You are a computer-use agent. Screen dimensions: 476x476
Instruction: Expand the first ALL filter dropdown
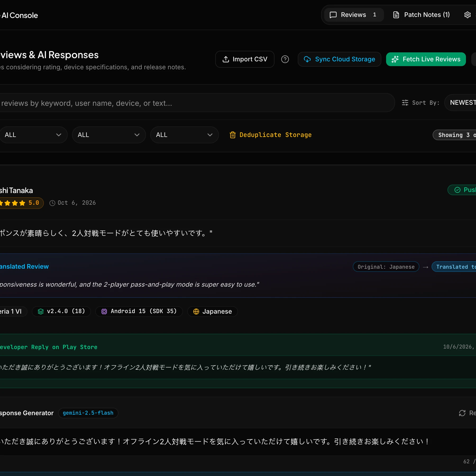(33, 135)
